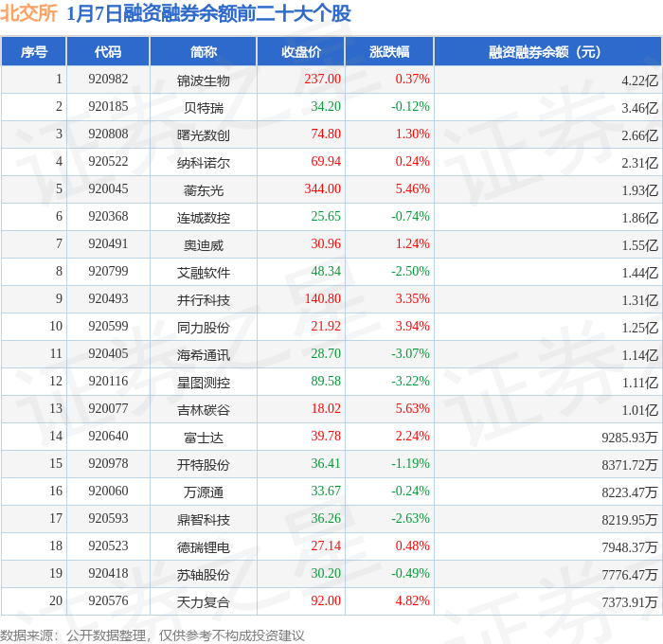The image size is (663, 644).
Task: Click balance value 9285.93万
Action: (x=630, y=438)
